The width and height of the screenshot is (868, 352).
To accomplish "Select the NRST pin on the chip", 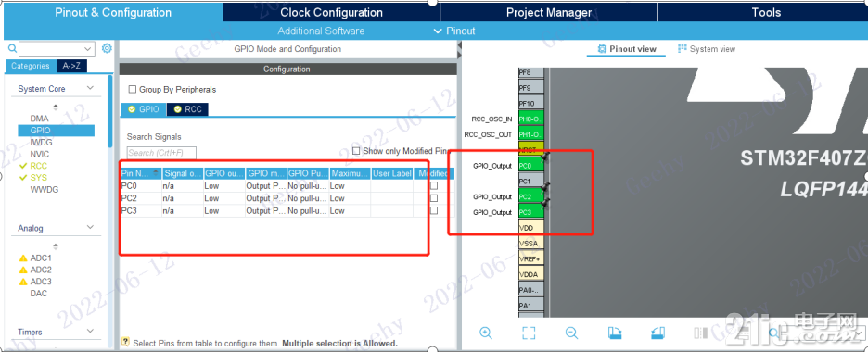I will click(530, 150).
